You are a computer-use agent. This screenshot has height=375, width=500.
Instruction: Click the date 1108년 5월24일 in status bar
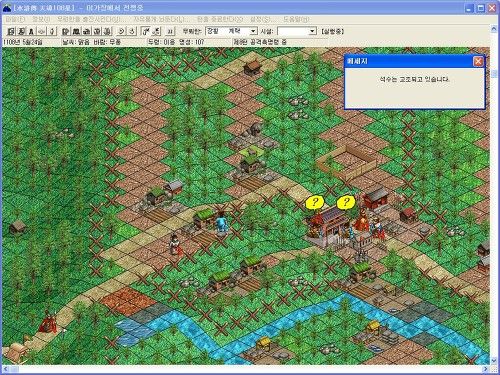pos(23,42)
